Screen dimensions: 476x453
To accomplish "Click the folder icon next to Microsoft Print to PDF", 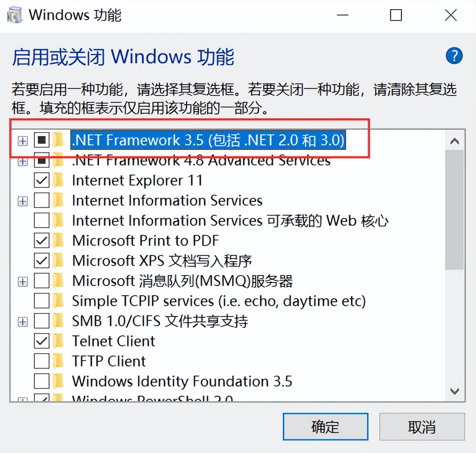I will tap(59, 241).
